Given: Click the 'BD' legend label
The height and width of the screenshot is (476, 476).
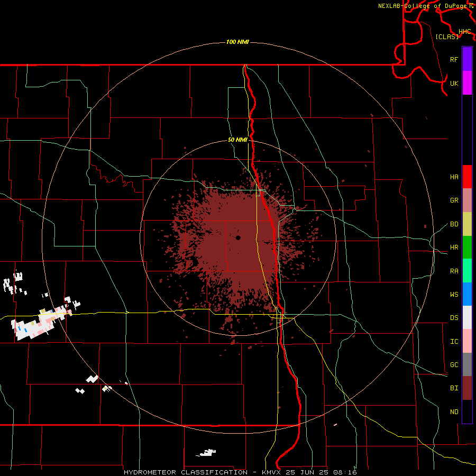Looking at the screenshot, I should (454, 224).
